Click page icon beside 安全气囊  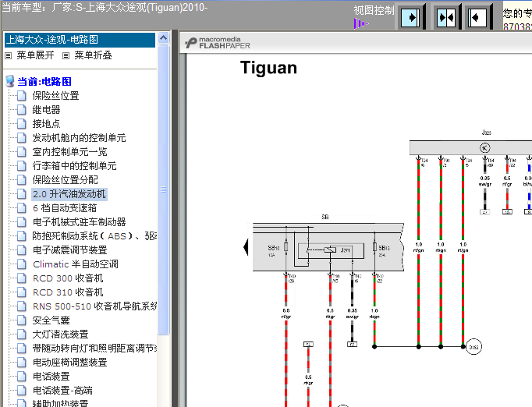tap(21, 320)
